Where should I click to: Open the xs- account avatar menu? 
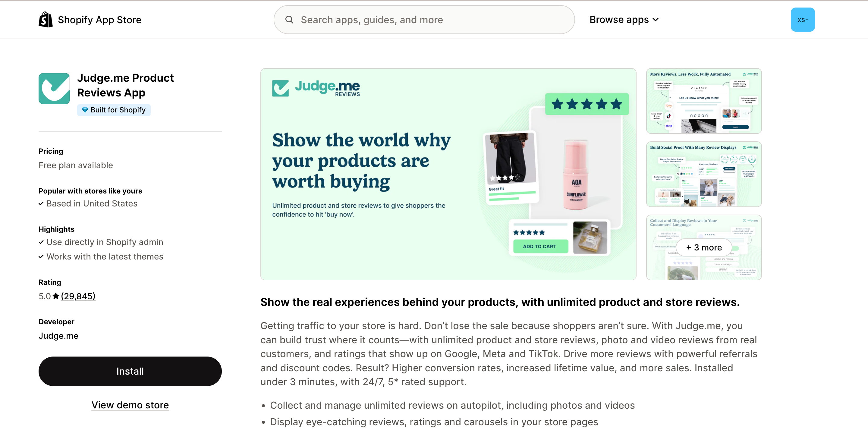(x=803, y=20)
